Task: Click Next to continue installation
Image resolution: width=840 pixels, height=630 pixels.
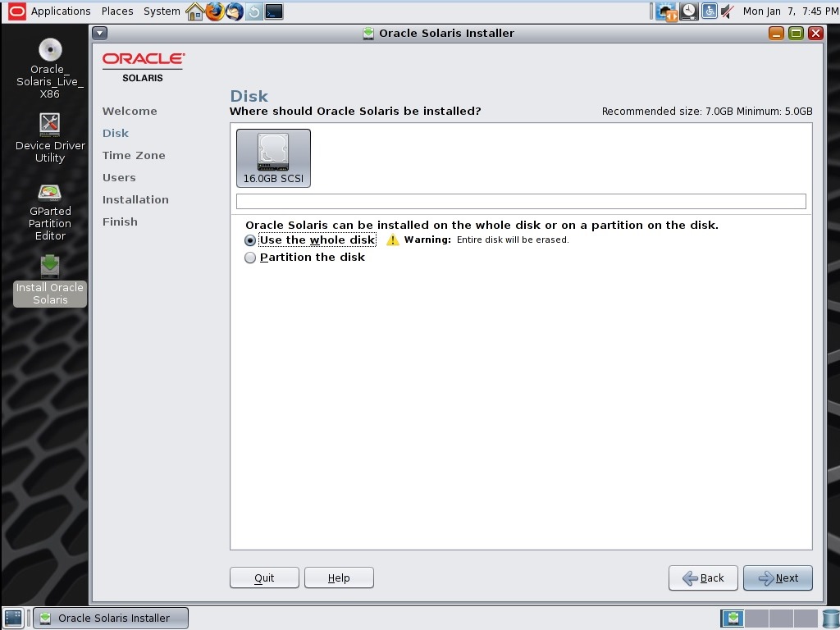Action: point(778,577)
